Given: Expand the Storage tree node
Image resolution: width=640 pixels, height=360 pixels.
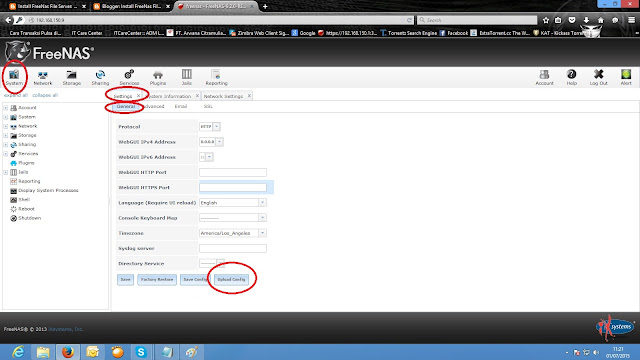Looking at the screenshot, I should point(6,136).
